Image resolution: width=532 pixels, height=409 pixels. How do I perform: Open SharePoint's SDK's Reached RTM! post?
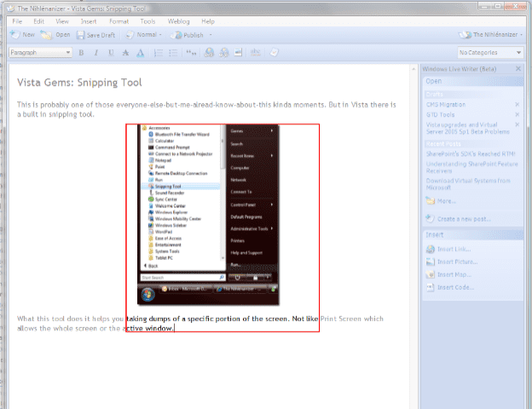coord(471,154)
